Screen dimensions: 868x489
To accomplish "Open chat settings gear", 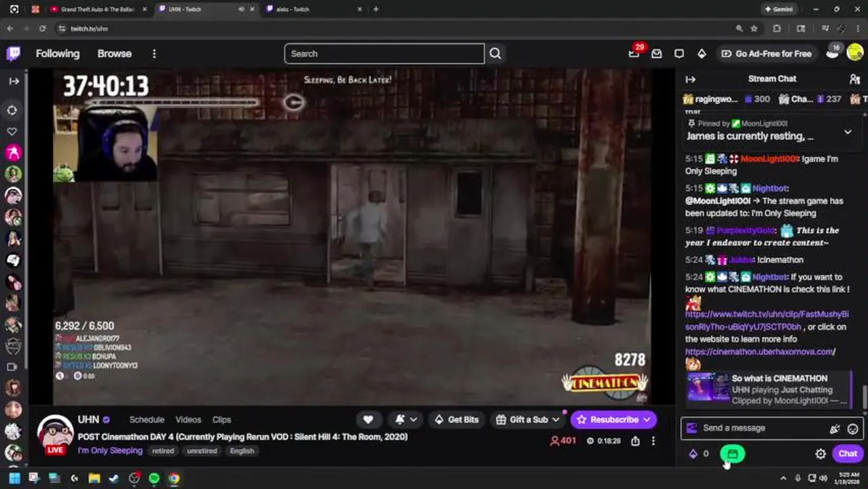I will tap(820, 454).
